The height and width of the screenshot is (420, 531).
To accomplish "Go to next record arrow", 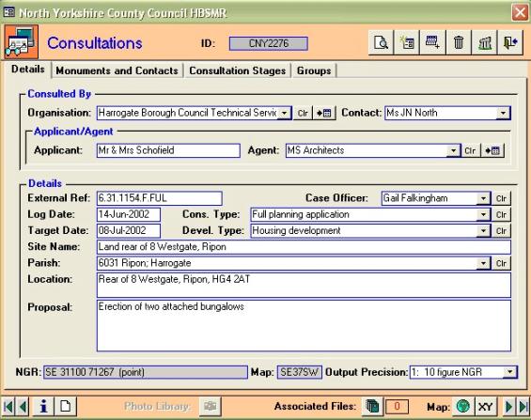I will click(508, 407).
